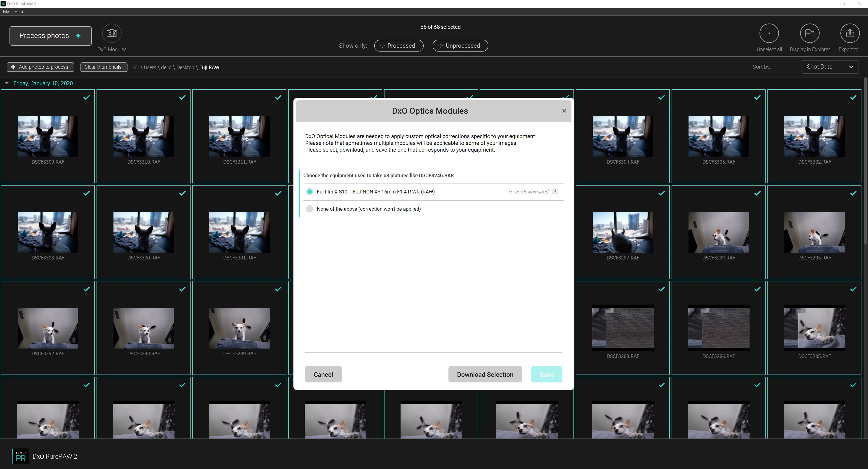Click the download icon next to 'To be downloaded'
This screenshot has height=469, width=868.
(x=555, y=192)
